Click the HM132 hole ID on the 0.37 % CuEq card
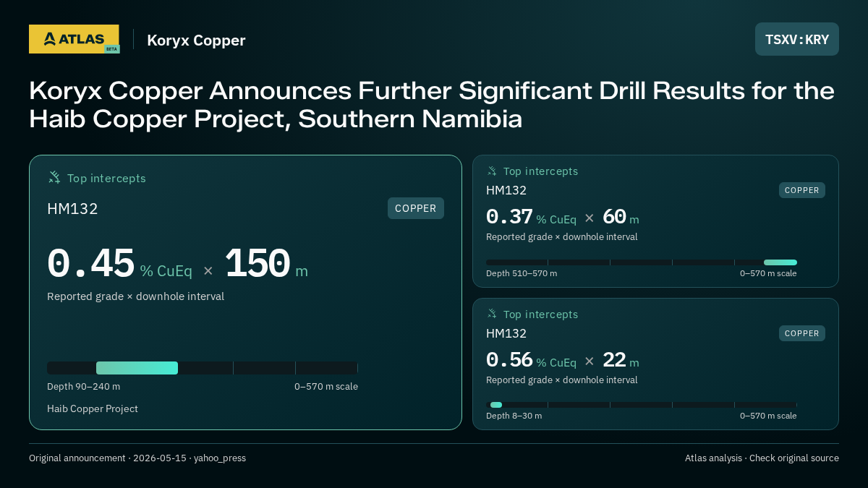This screenshot has height=488, width=868. pos(506,190)
